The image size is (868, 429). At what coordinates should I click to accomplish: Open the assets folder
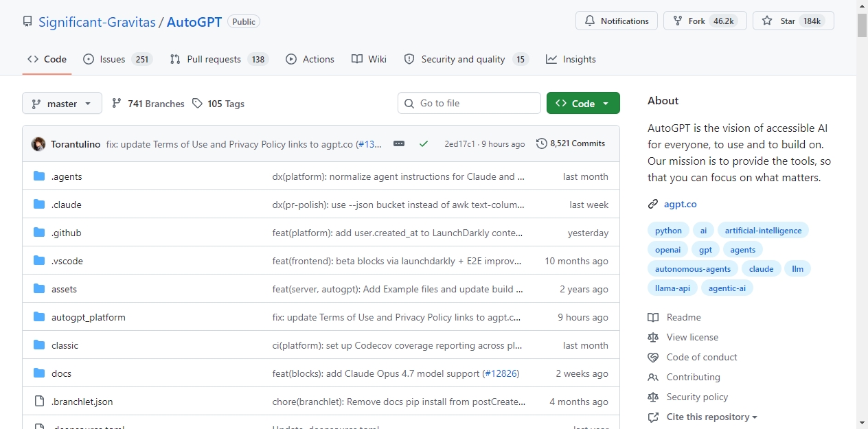[x=64, y=289]
